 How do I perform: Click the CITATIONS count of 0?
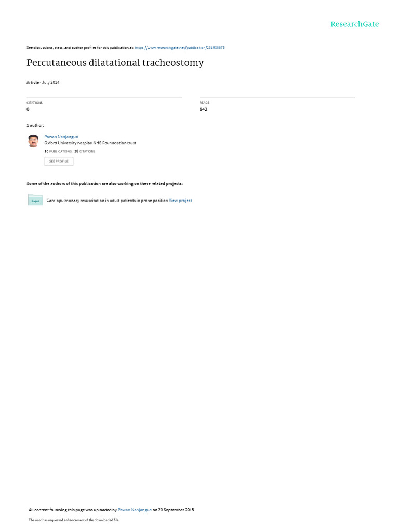pyautogui.click(x=28, y=109)
